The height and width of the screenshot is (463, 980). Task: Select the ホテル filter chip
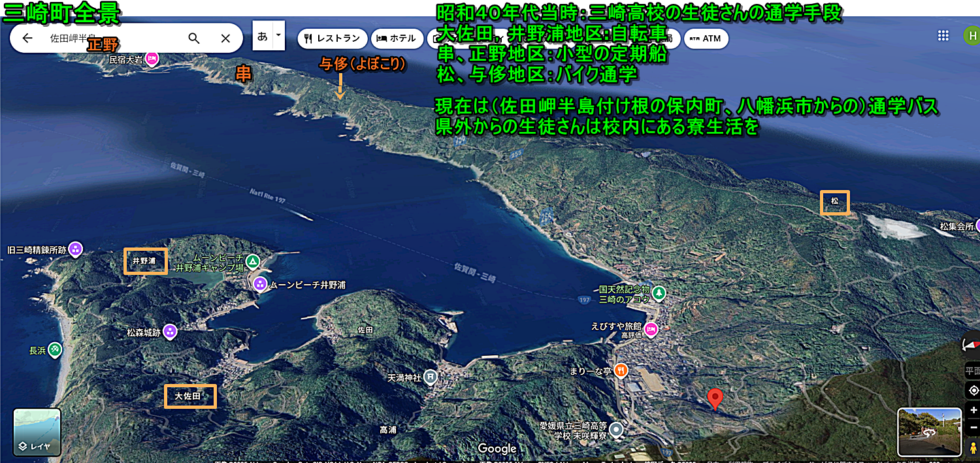[x=397, y=39]
